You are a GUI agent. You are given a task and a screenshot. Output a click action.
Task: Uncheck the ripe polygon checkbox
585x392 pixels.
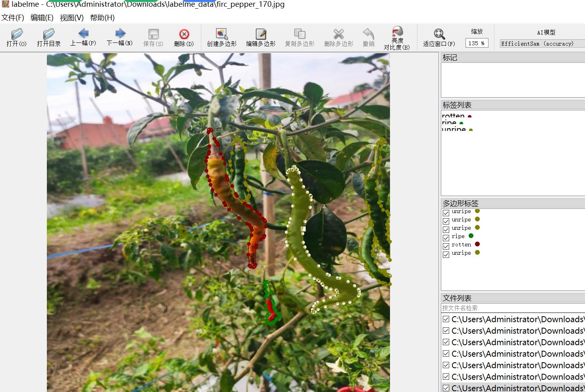tap(446, 238)
